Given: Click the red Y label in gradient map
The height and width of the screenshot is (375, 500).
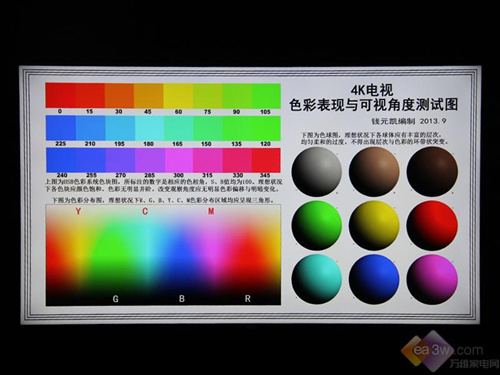Looking at the screenshot, I should [x=78, y=211].
